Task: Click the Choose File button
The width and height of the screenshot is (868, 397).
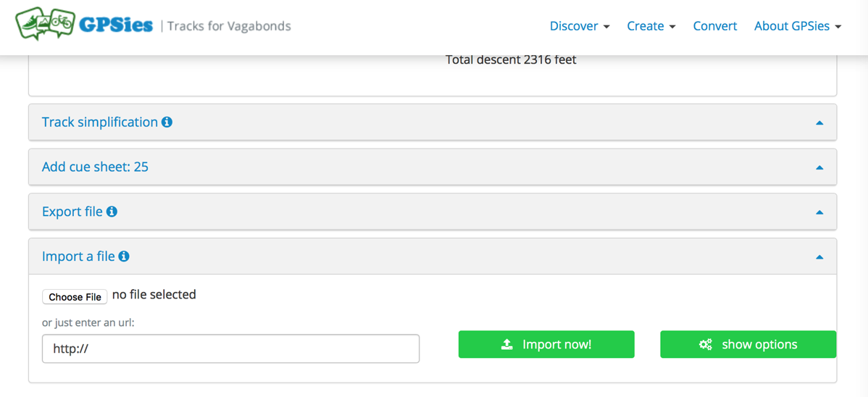Action: [75, 297]
